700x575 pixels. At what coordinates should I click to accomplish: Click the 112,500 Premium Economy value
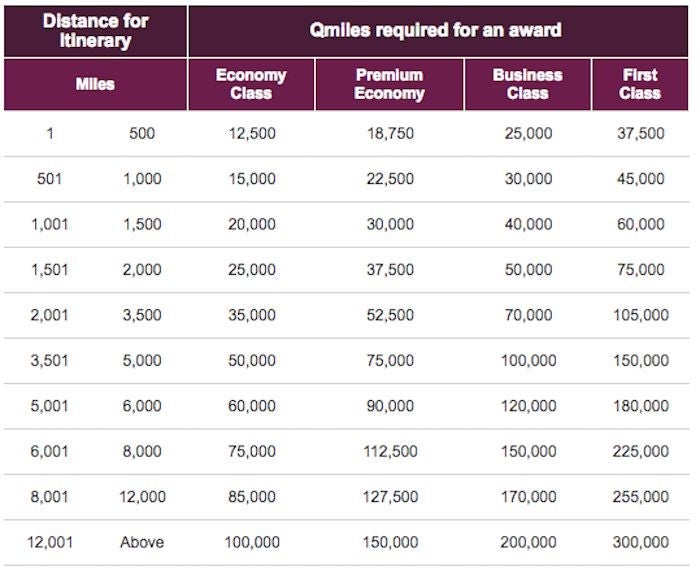[390, 451]
